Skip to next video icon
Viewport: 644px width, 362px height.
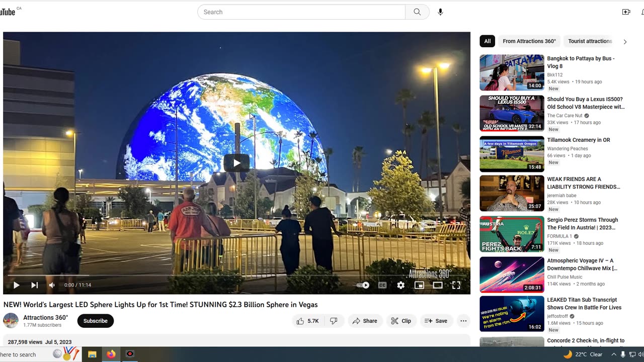tap(34, 285)
